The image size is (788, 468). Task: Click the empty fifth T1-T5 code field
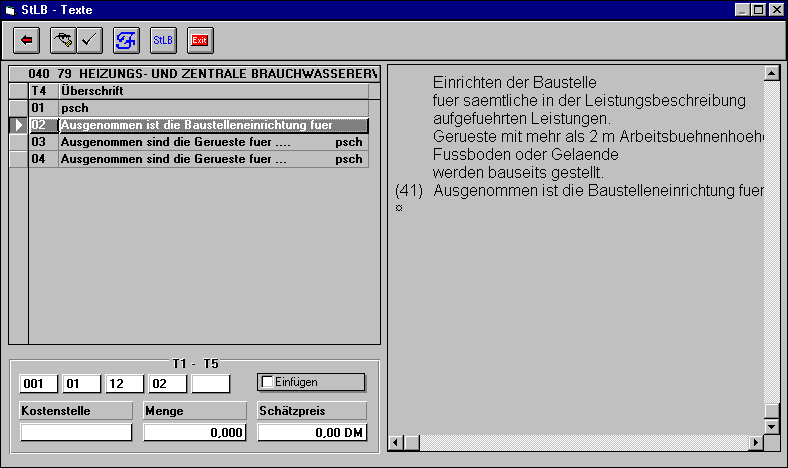pos(211,383)
